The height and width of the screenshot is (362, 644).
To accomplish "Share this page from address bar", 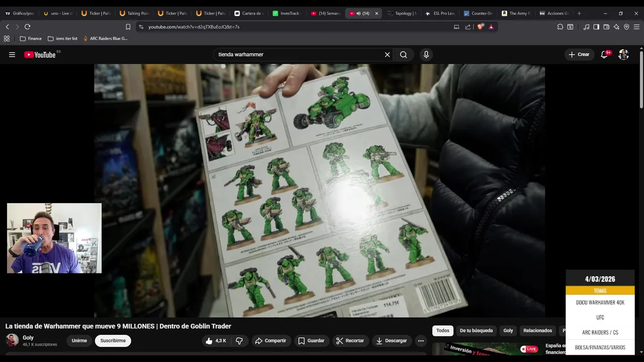I will 468,27.
